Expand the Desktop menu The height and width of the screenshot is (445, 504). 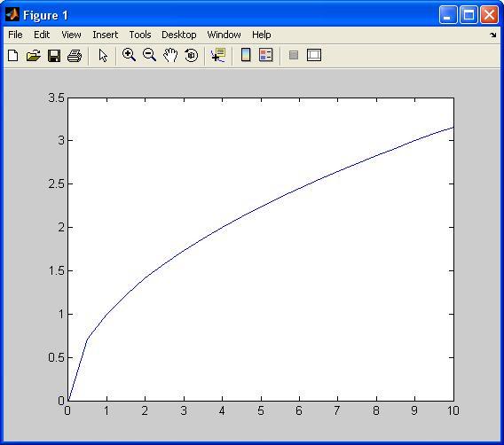(x=178, y=35)
